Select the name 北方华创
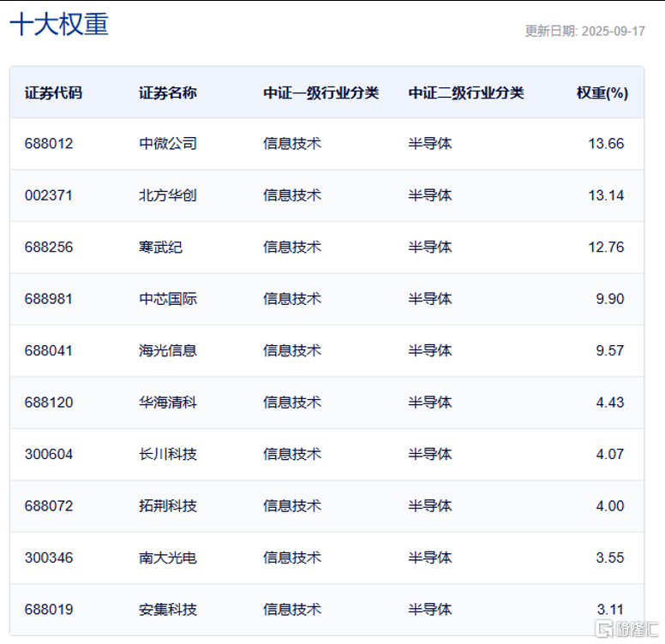Screen dimensions: 665x644 point(168,195)
